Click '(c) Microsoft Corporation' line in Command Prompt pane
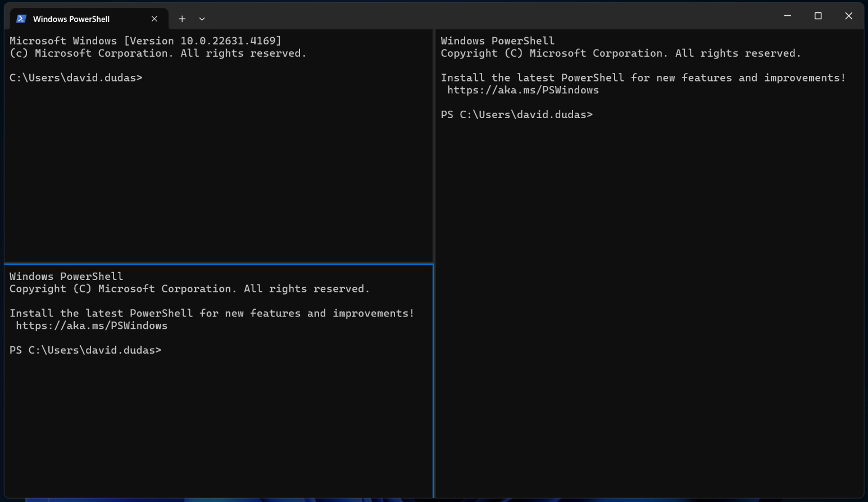The image size is (868, 502). pyautogui.click(x=158, y=53)
